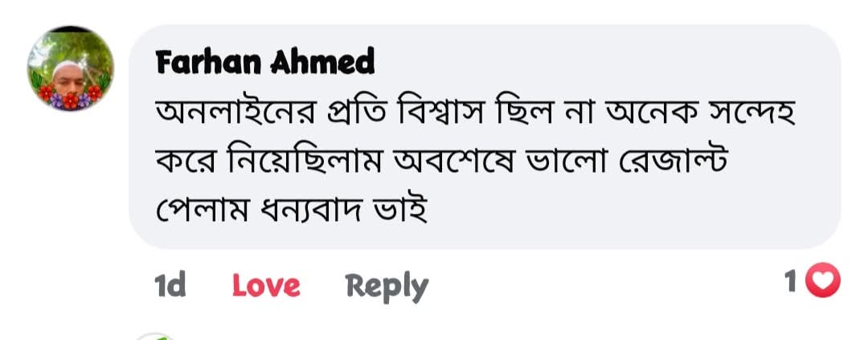Click the first line starting with অনলাইনের
The image size is (868, 340).
474,118
